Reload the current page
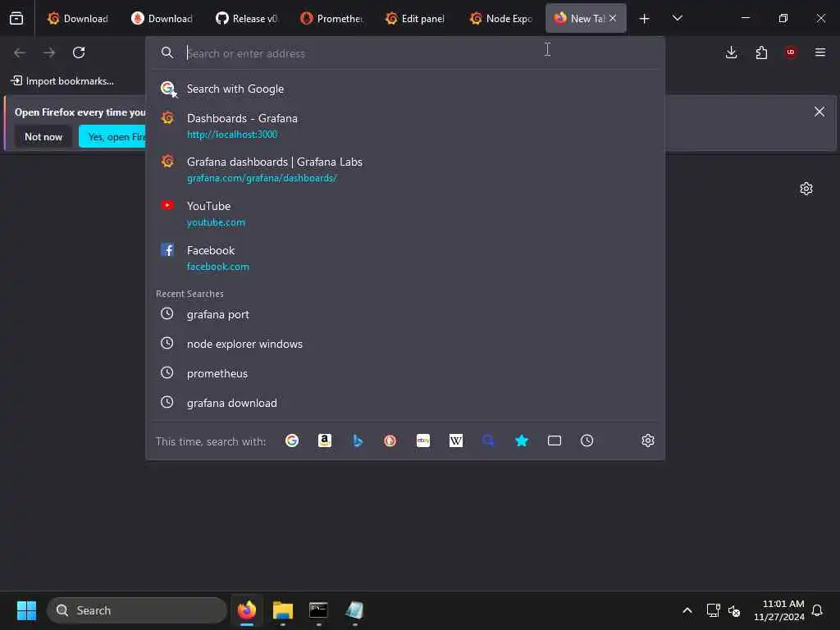This screenshot has width=840, height=630. click(79, 52)
